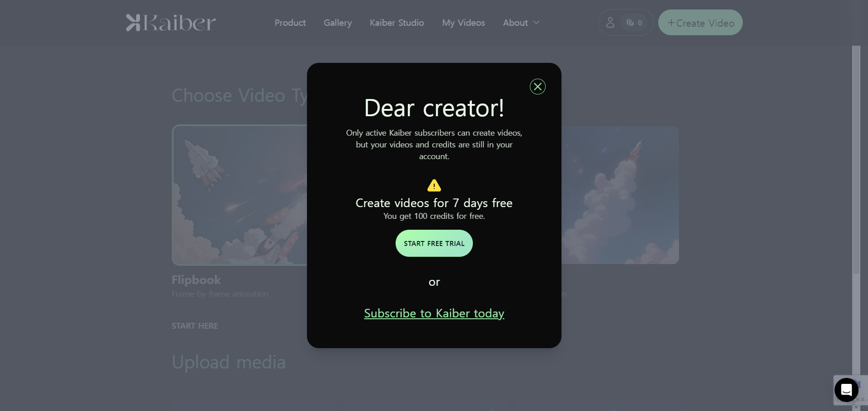
Task: Close the Dear creator dialog
Action: (538, 86)
